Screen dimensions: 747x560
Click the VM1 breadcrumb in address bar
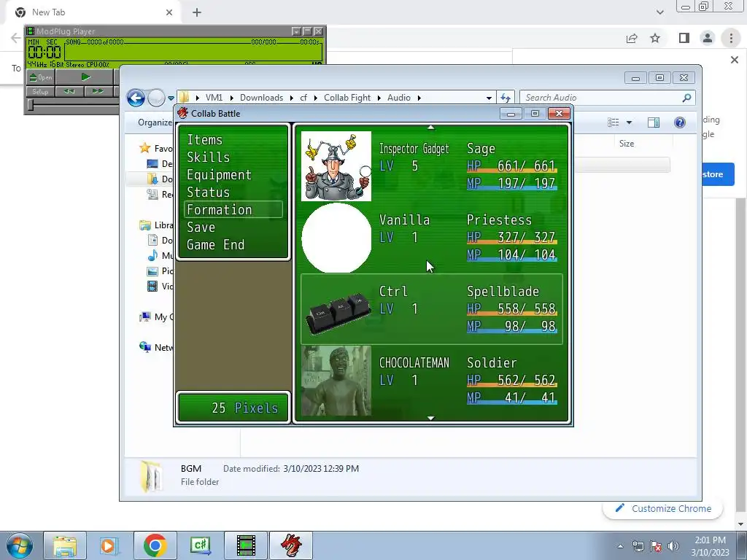click(x=214, y=98)
